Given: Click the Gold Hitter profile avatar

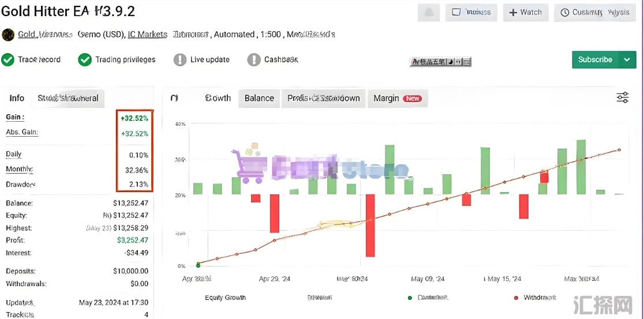Looking at the screenshot, I should coord(8,35).
